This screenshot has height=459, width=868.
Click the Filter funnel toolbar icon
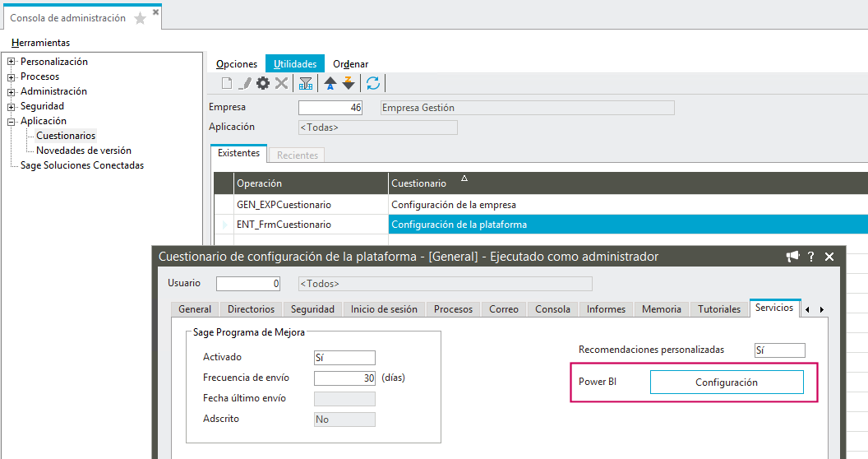(306, 83)
